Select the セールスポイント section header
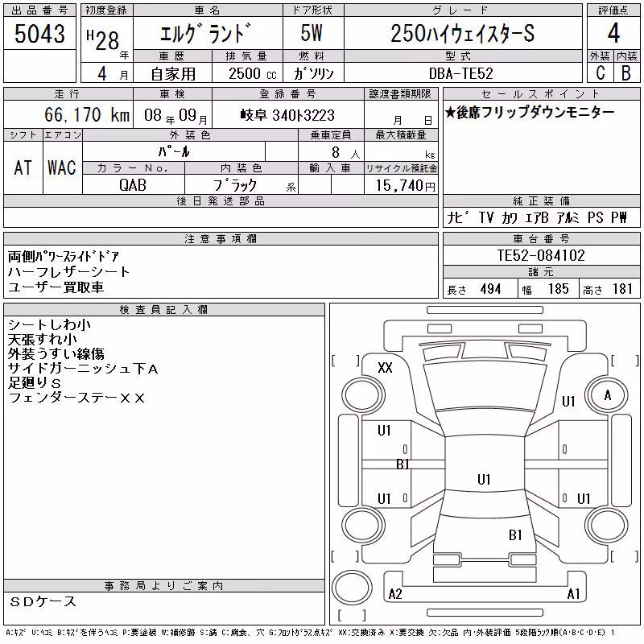Screen dimensions: 644x644 [541, 93]
